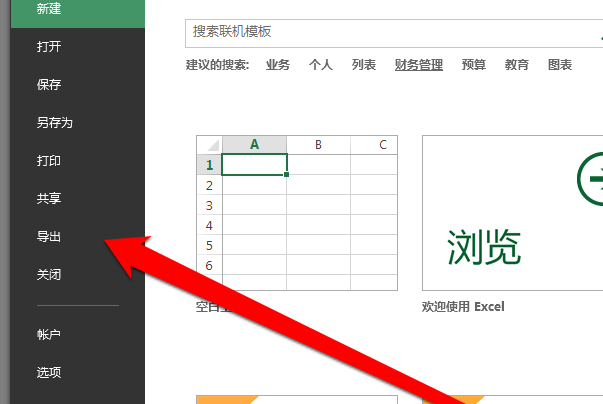
Task: Click the 个人 suggested search
Action: click(x=321, y=65)
